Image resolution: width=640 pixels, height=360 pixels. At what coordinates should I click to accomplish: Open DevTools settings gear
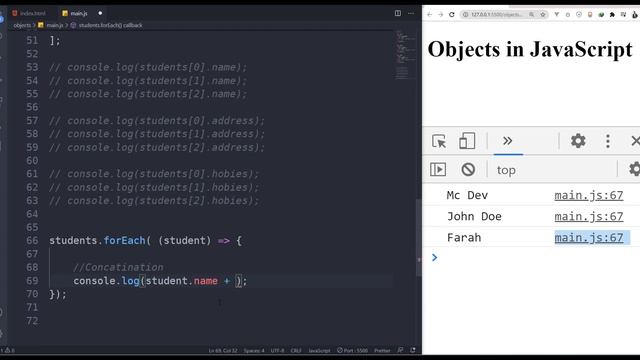coord(578,141)
